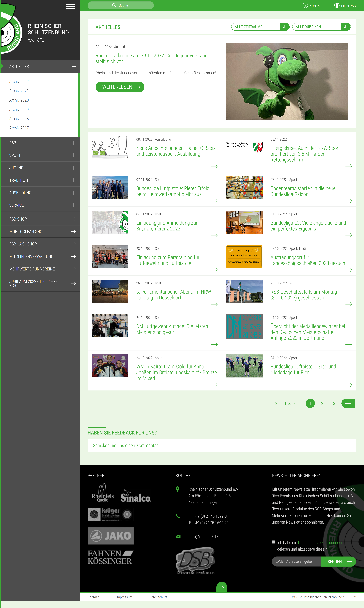Screen dimensions: 364x608
Task: Click the info@rsb2020.de email address
Action: (204, 537)
